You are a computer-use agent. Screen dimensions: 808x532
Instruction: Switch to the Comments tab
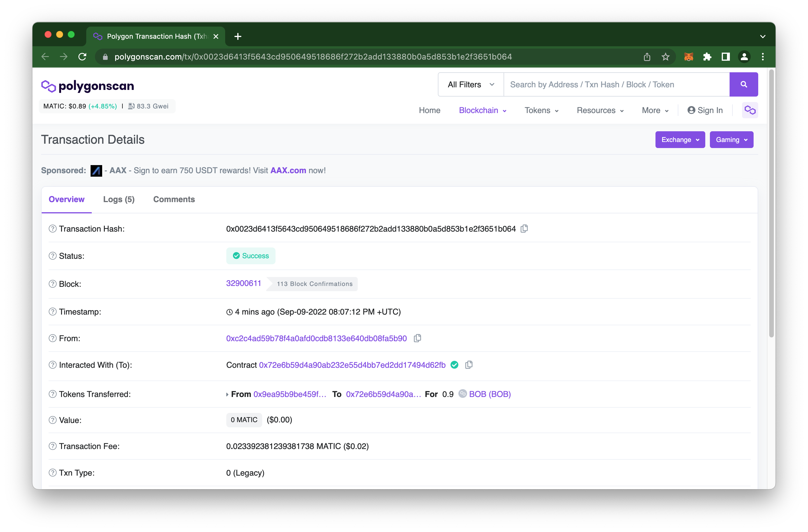(x=174, y=199)
